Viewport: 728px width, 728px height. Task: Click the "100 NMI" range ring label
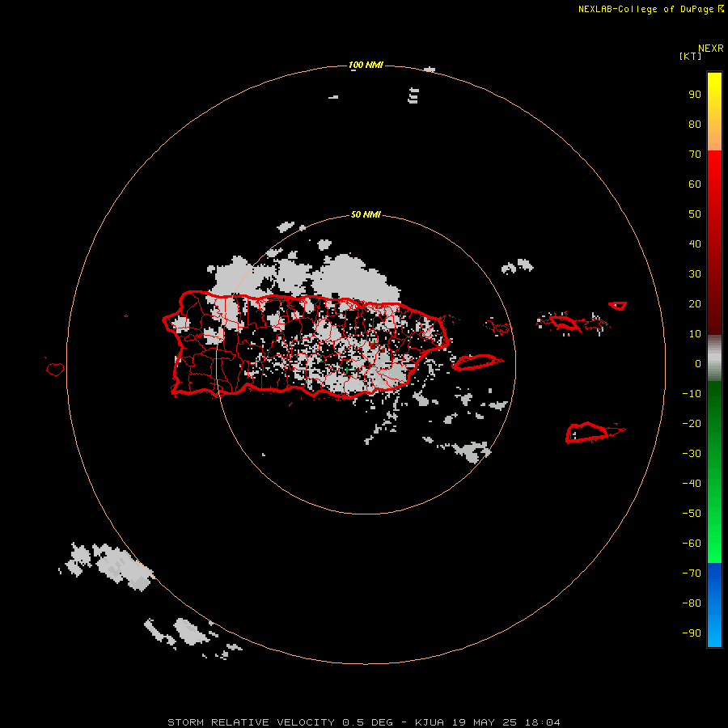coord(366,65)
